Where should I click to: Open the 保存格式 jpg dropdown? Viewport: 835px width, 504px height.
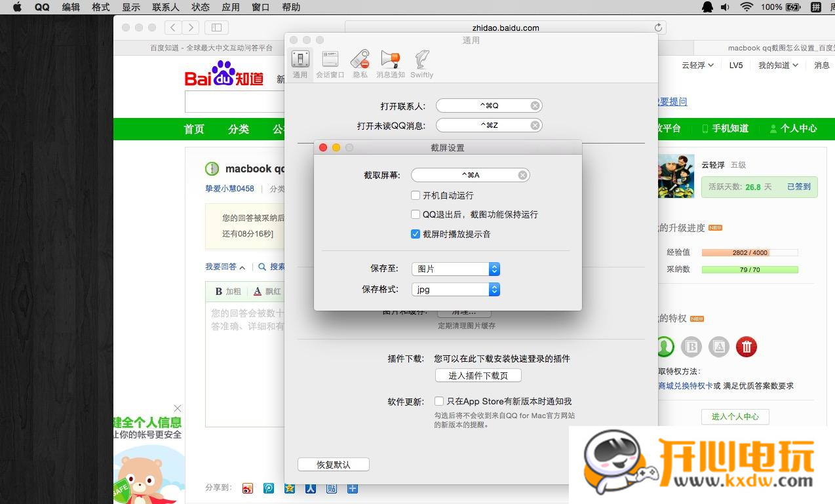pos(456,289)
